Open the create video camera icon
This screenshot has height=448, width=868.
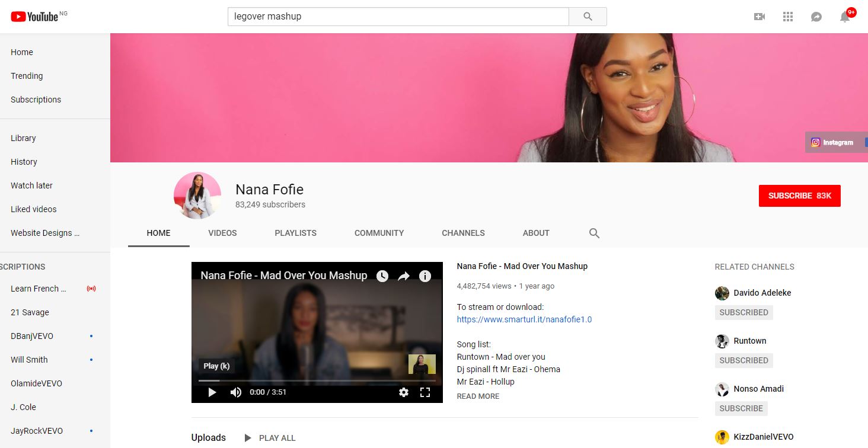click(759, 17)
